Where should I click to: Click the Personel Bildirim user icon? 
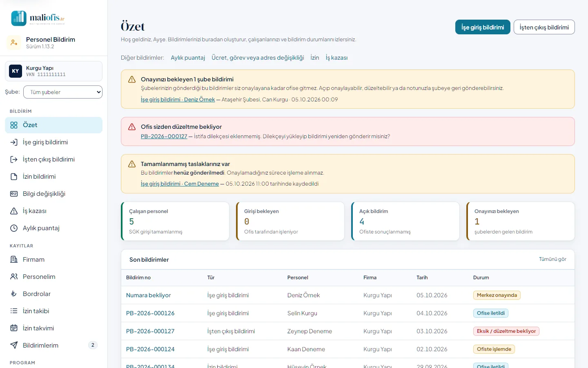click(x=14, y=43)
